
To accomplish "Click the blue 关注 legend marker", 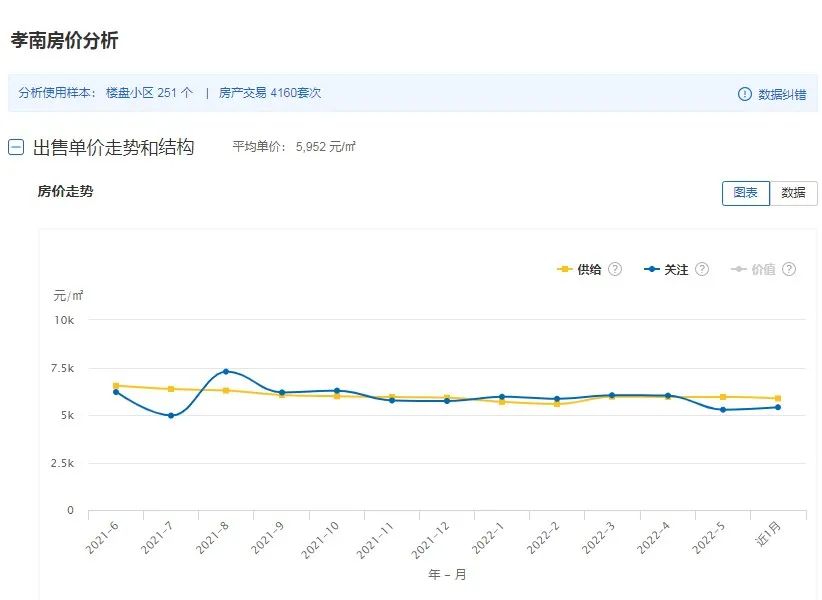I will click(652, 269).
